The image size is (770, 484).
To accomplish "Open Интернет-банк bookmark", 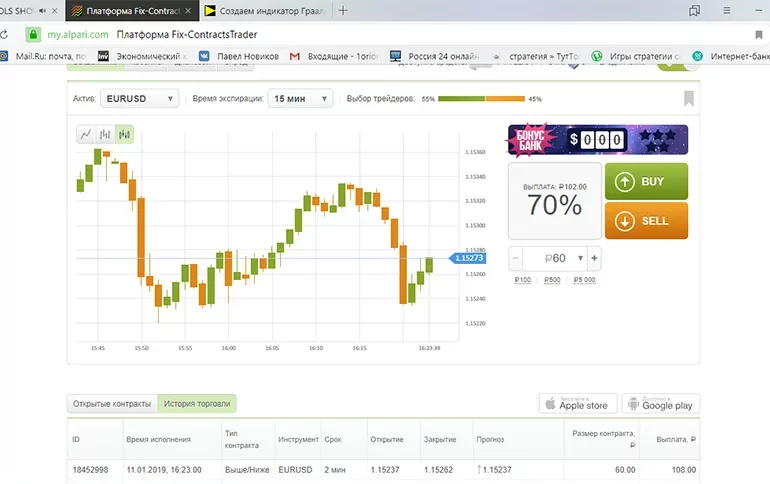I will [x=731, y=56].
